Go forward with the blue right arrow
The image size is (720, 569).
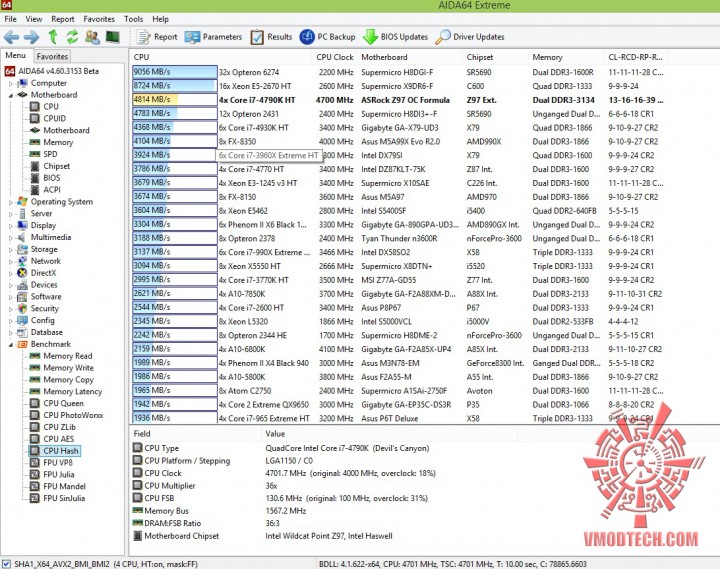click(32, 37)
